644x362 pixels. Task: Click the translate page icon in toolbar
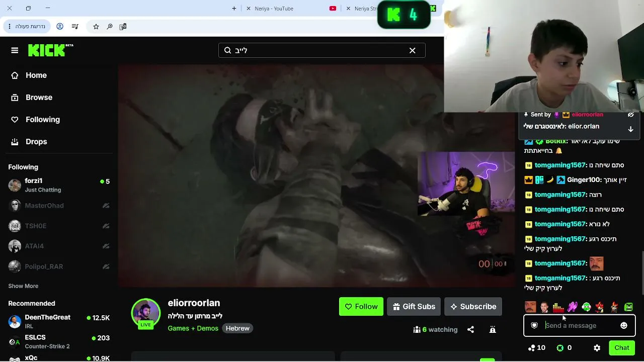[123, 26]
